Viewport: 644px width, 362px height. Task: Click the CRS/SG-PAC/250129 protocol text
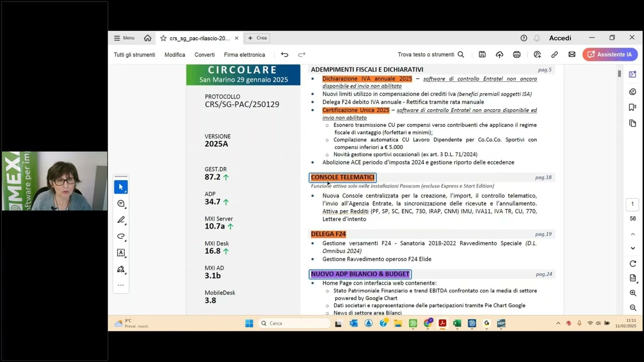click(x=242, y=105)
